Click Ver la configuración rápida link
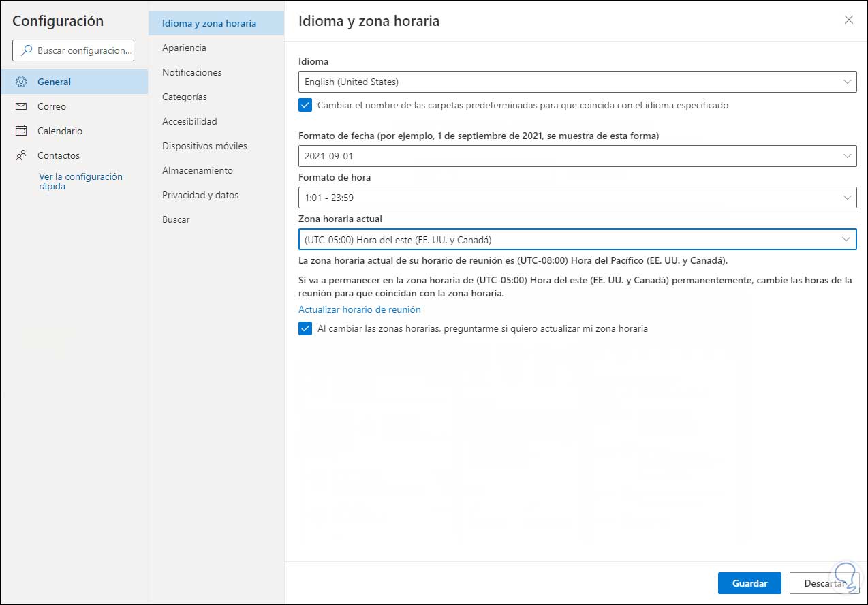 (80, 181)
